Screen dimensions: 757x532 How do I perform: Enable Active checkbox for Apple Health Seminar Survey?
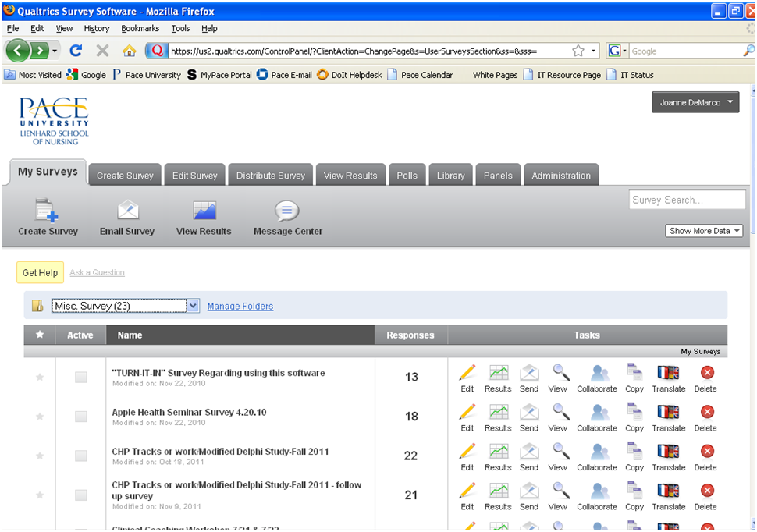point(80,417)
